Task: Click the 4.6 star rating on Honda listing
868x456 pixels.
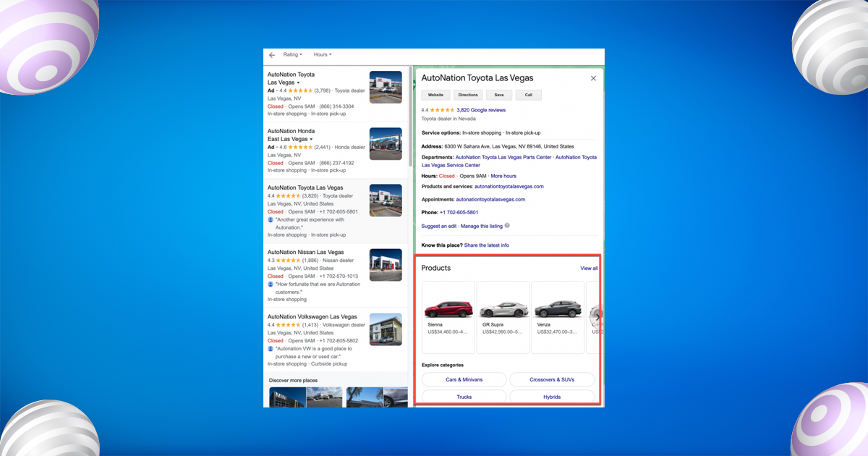Action: [x=300, y=147]
